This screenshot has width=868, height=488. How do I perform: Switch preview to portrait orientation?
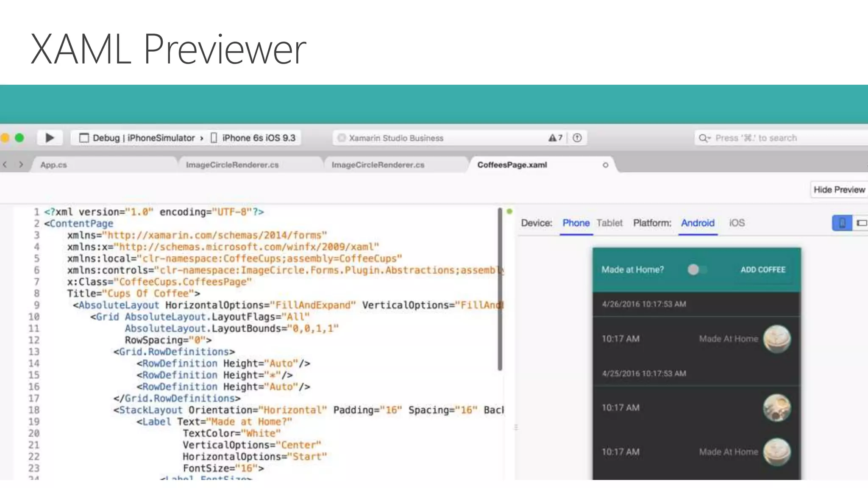842,223
